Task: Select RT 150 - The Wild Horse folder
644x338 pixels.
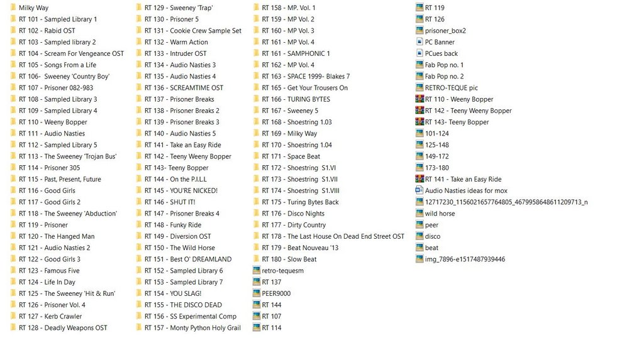Action: tap(180, 248)
